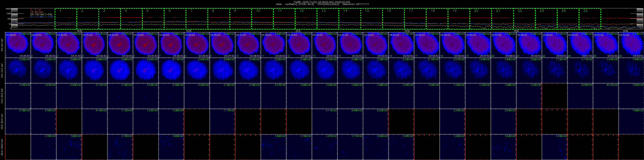Open 12.0-25.0 keV image labeled 3.48E+05
Screen dimensions: 644x160
pos(171,96)
